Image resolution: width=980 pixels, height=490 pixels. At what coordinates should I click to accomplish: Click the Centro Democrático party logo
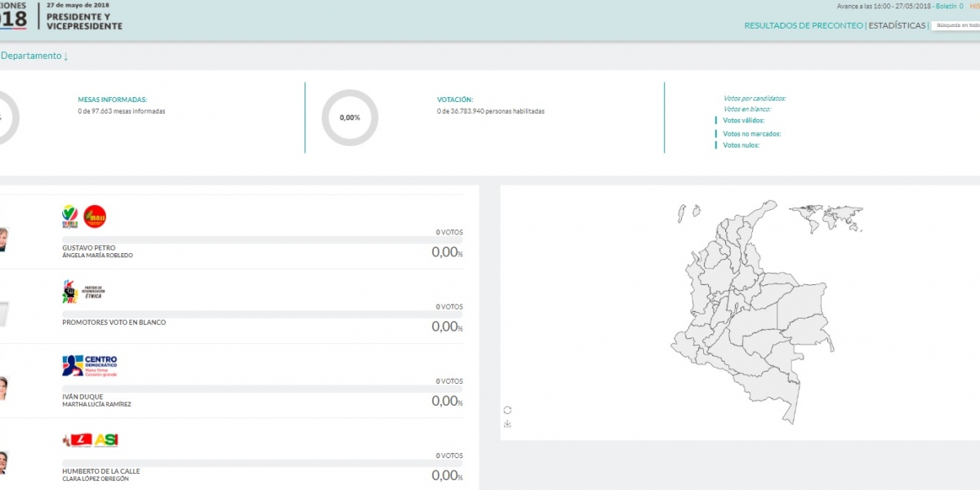point(90,365)
